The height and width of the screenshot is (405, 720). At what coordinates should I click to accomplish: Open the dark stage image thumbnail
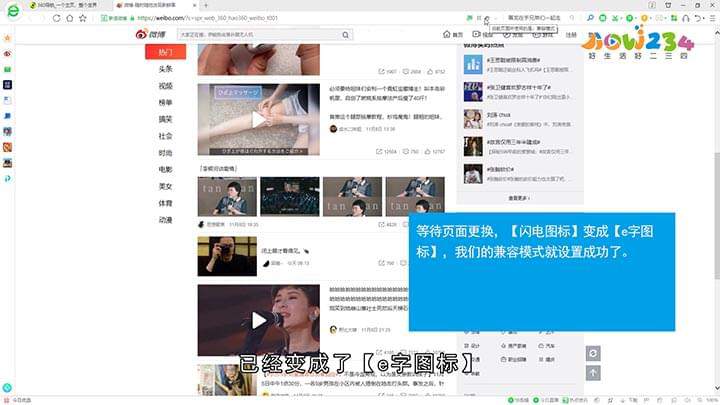pos(290,197)
